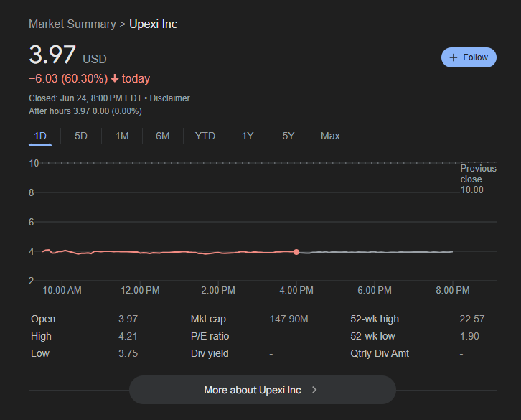Viewport: 521px width, 420px height.
Task: Click the Closed: Jun 24, 8:00 PM EDT text
Action: point(85,98)
